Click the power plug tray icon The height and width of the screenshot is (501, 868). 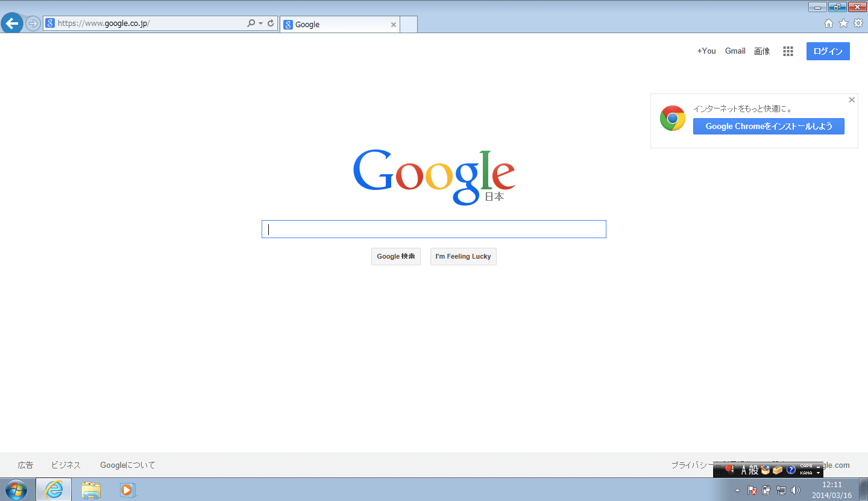[x=767, y=490]
